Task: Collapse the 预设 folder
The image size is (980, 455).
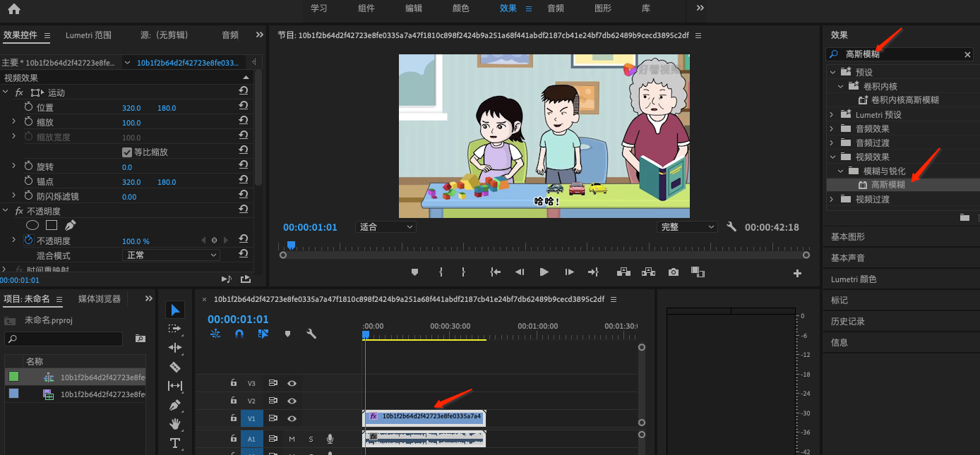Action: [x=832, y=72]
